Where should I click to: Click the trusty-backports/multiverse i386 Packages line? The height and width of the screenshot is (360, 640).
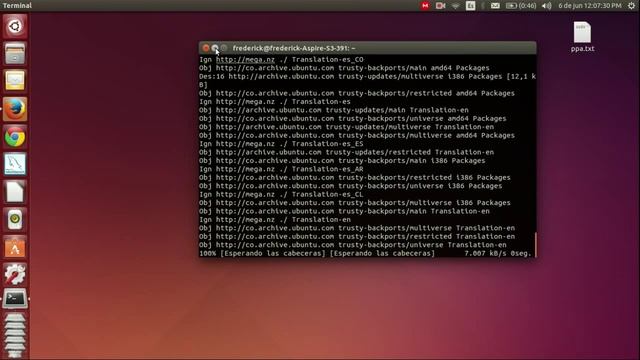click(x=355, y=203)
